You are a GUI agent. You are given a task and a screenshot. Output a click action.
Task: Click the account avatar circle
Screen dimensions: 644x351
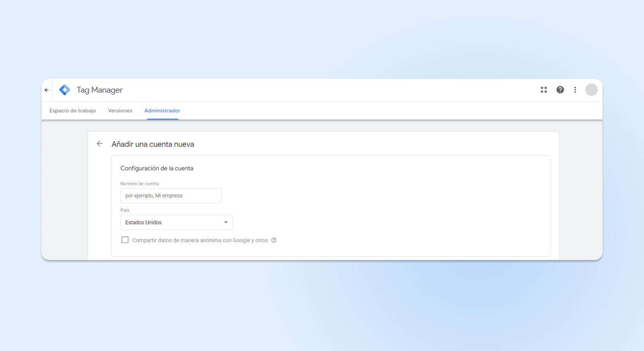591,90
